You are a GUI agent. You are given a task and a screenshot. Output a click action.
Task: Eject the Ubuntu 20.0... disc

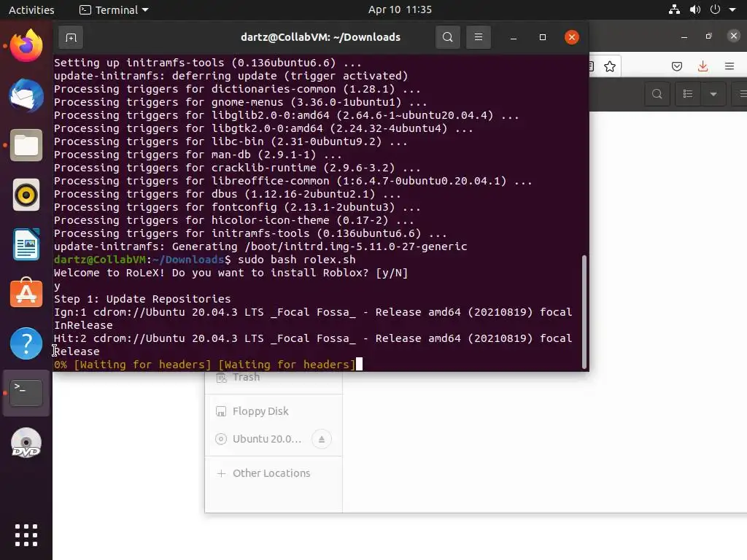322,438
